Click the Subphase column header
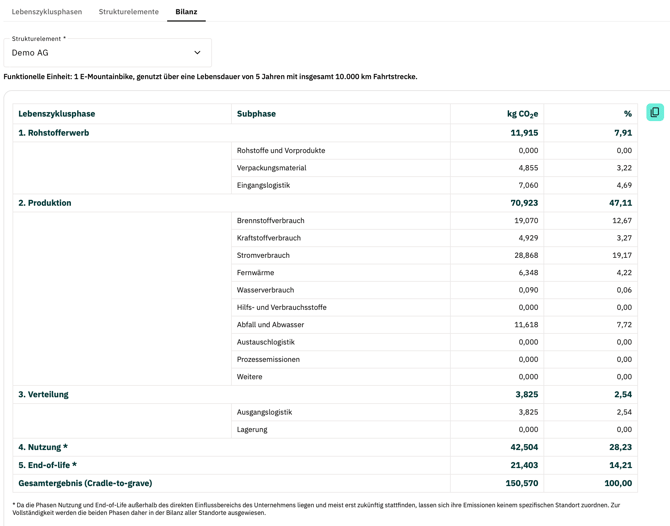Viewport: 670px width, 526px height. point(256,114)
